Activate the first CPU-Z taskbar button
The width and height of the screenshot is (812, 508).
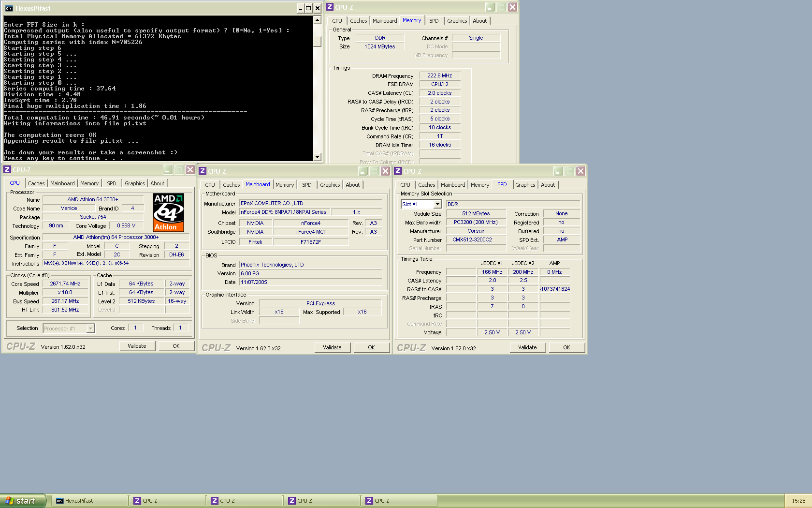167,501
